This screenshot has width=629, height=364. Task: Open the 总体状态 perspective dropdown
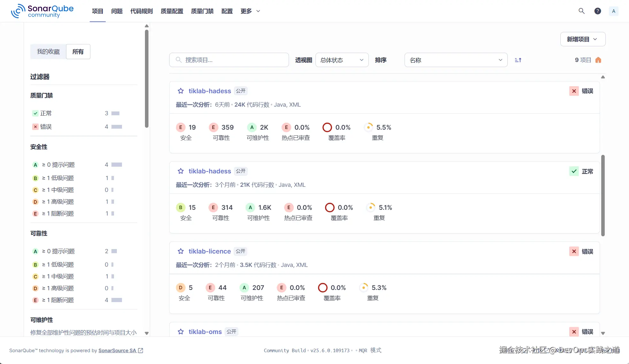342,60
